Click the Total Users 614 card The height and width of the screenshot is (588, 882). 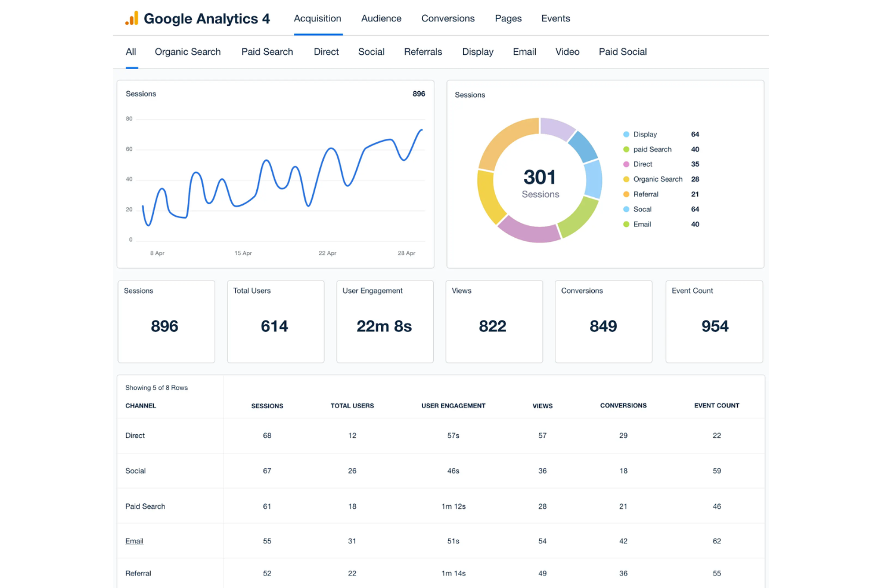coord(275,322)
